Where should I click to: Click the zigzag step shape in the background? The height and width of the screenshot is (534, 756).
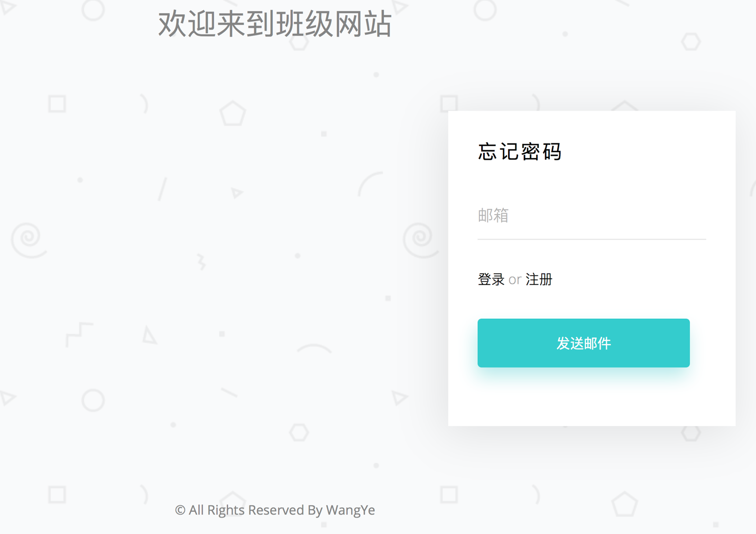coord(78,334)
